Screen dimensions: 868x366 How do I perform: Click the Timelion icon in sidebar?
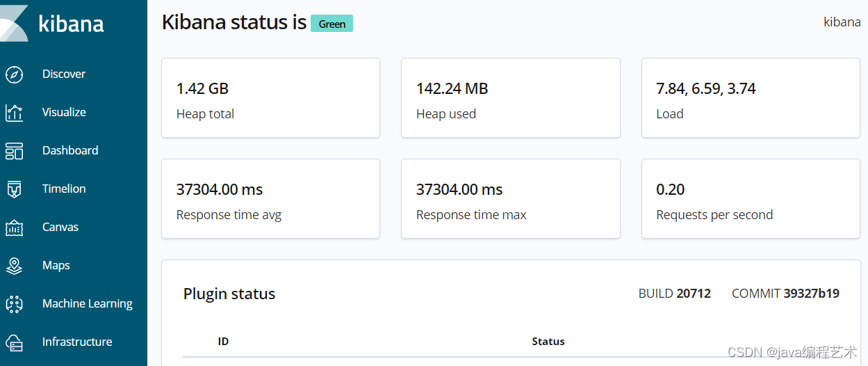pyautogui.click(x=14, y=189)
